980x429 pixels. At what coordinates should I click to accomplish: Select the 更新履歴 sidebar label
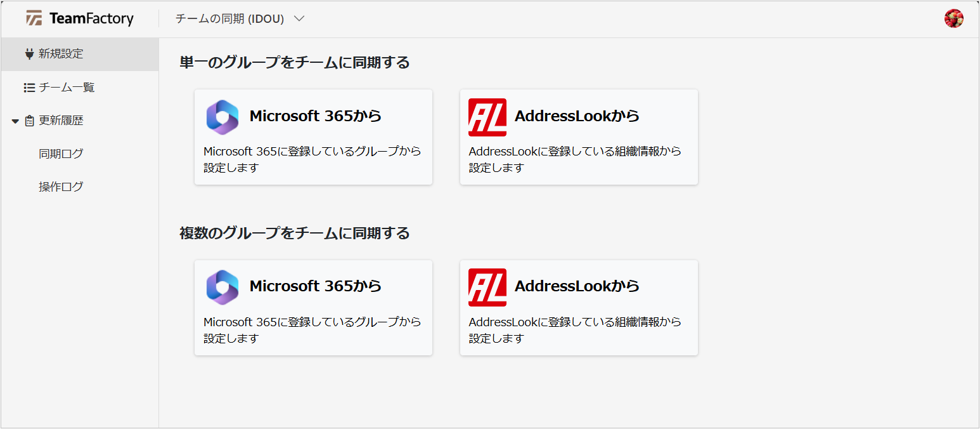(x=61, y=121)
